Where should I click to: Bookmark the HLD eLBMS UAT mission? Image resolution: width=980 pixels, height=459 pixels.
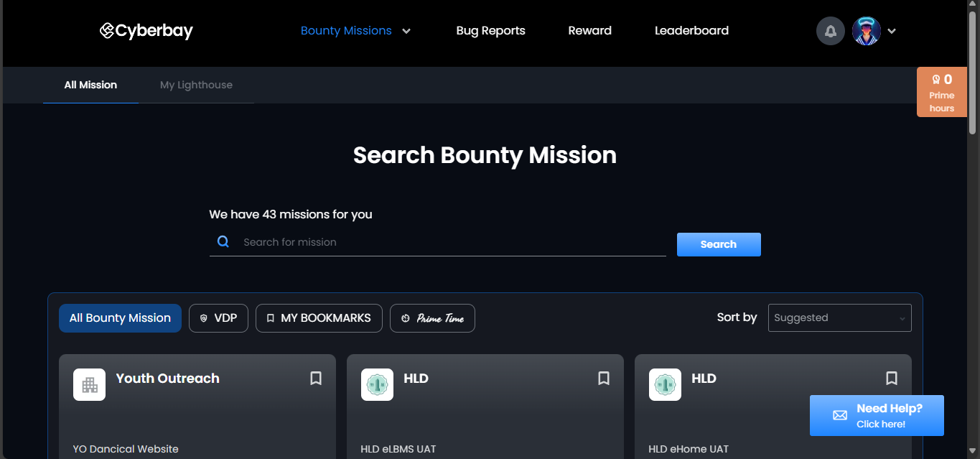[x=604, y=379]
